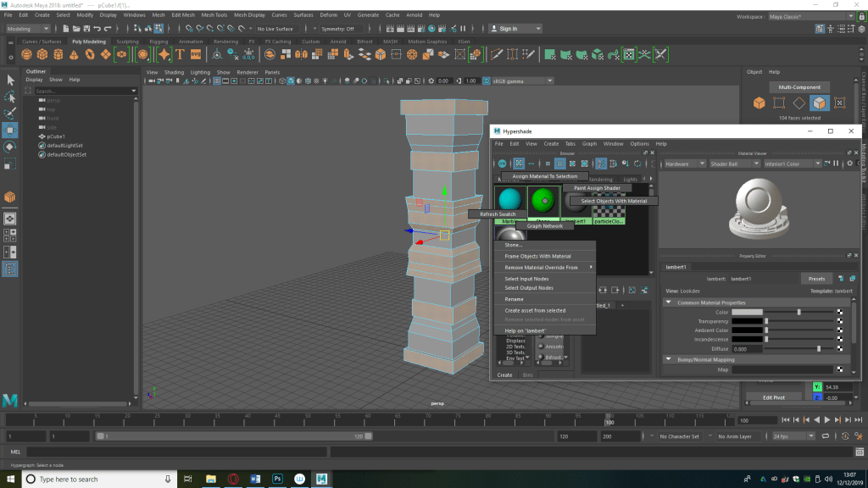Toggle the Diffuse map checker button
The height and width of the screenshot is (488, 868).
(840, 348)
